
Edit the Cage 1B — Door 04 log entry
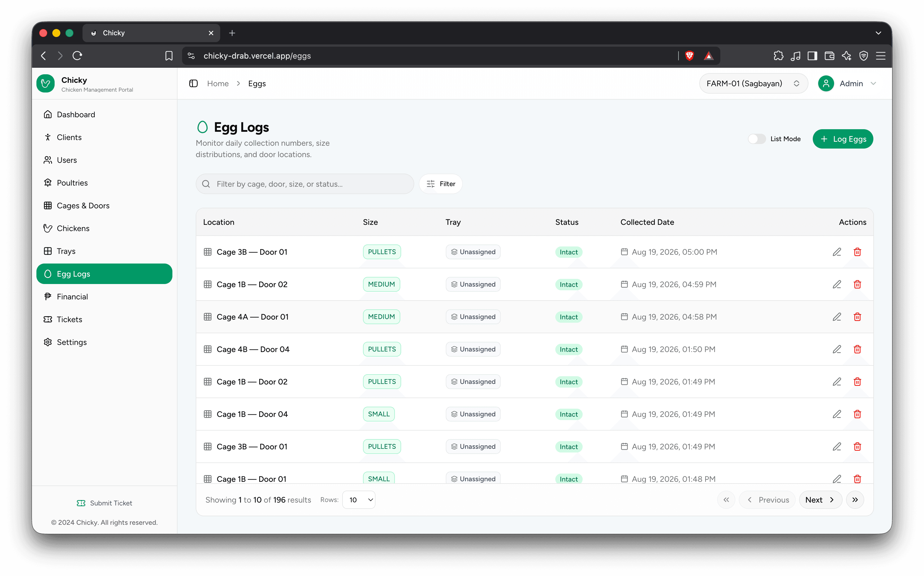point(836,414)
